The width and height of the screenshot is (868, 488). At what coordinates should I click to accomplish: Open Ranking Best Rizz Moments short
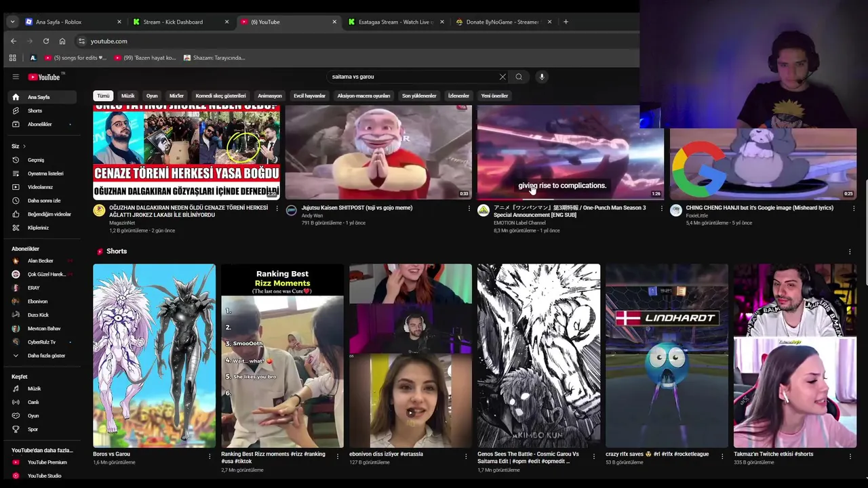click(282, 356)
